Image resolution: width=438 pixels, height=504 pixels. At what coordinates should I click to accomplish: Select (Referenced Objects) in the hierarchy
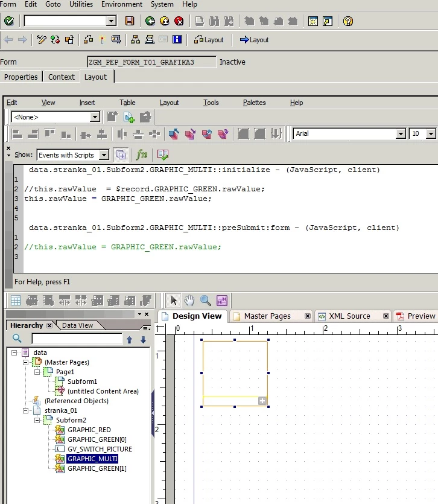77,401
